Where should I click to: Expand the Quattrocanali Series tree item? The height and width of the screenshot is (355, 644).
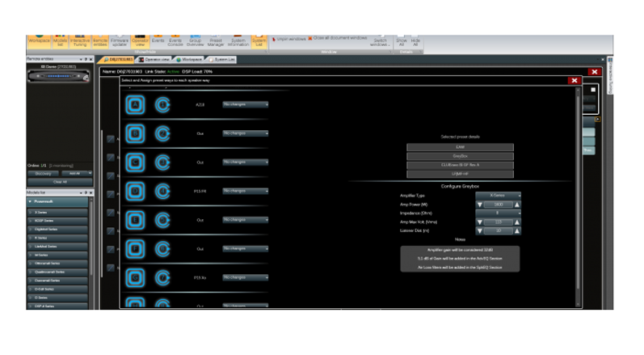pyautogui.click(x=31, y=272)
